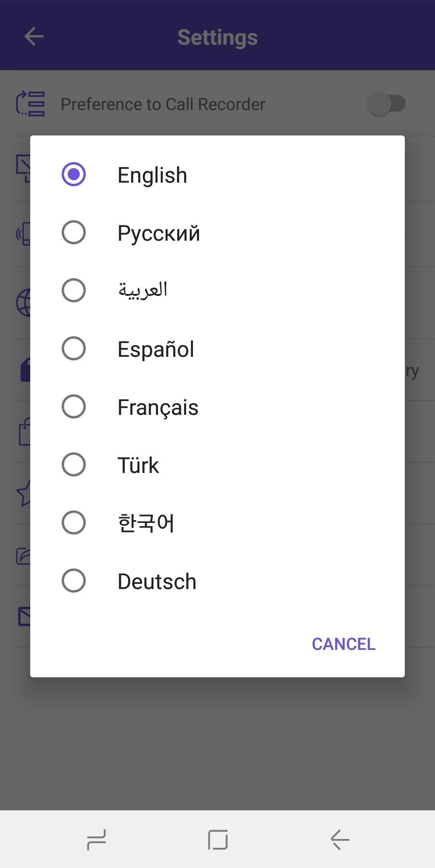Image resolution: width=435 pixels, height=868 pixels.
Task: Click the Preference to Call Recorder icon
Action: [x=30, y=104]
